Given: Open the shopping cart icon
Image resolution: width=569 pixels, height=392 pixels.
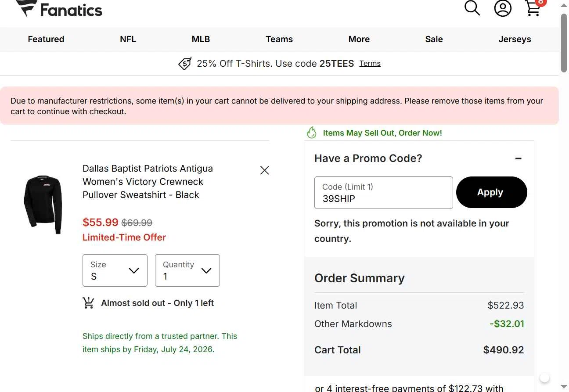Looking at the screenshot, I should (x=533, y=8).
